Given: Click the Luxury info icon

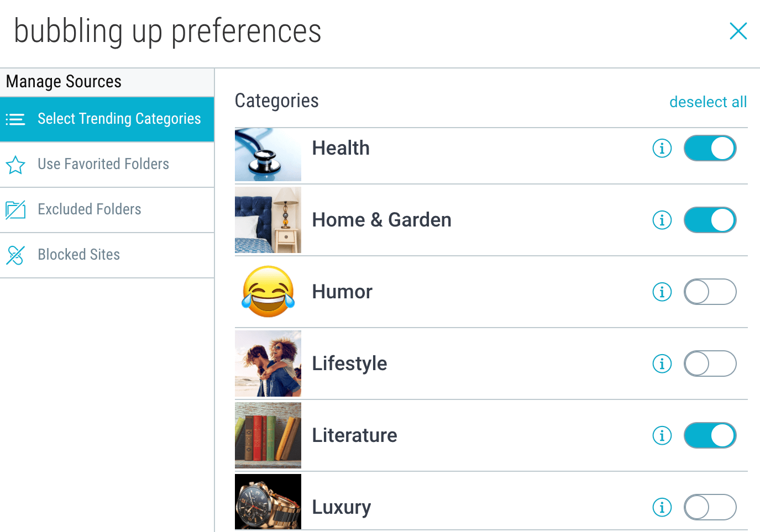Looking at the screenshot, I should [x=662, y=507].
